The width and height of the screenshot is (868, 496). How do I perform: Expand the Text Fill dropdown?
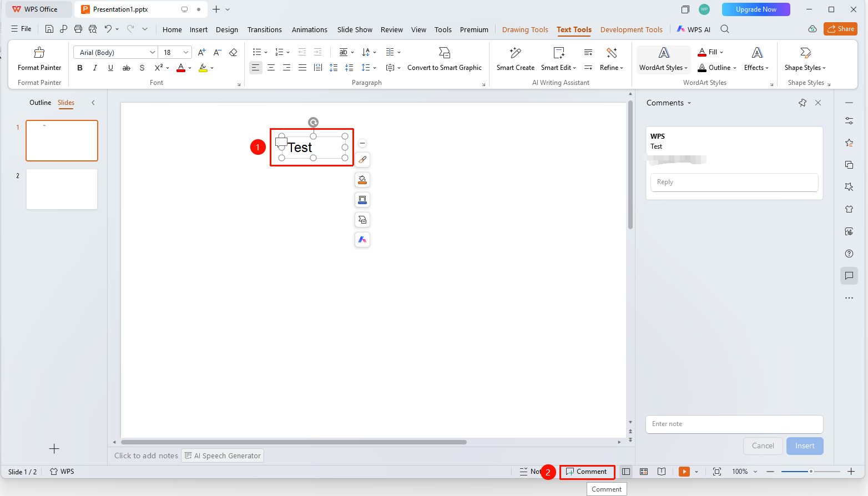[x=721, y=52]
